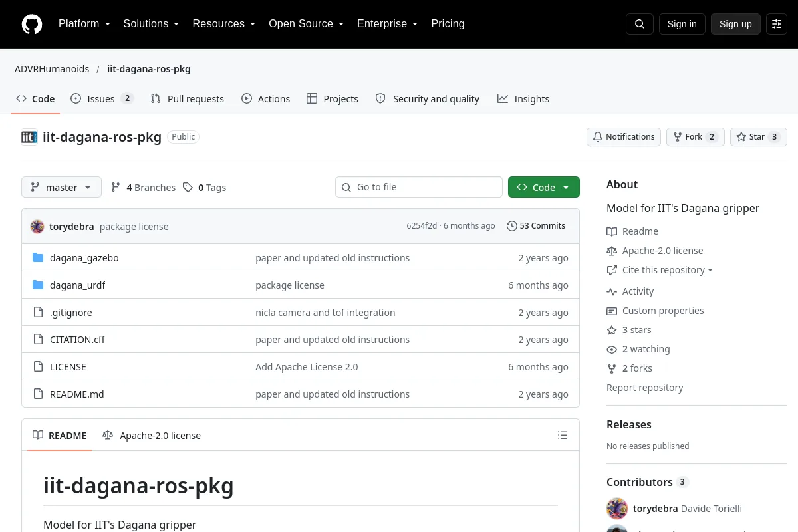Click the tag icon next to Tags
This screenshot has width=798, height=532.
pos(188,188)
